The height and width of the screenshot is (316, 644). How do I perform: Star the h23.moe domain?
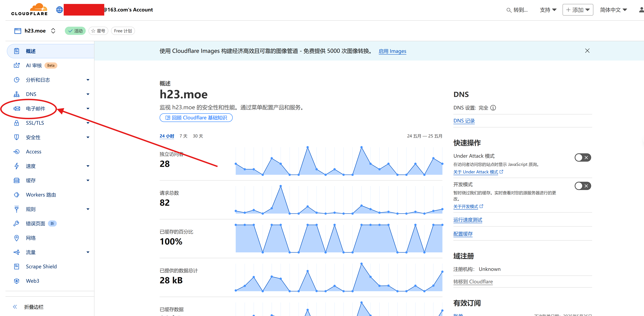click(98, 31)
